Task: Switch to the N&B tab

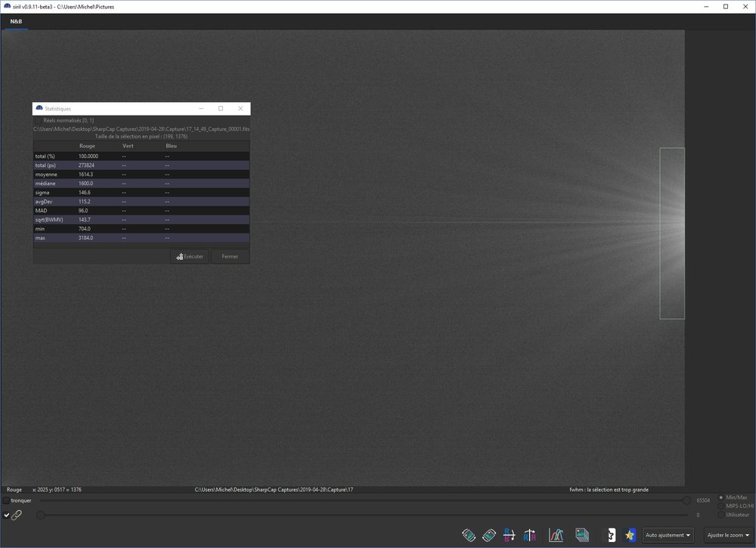Action: pyautogui.click(x=17, y=22)
